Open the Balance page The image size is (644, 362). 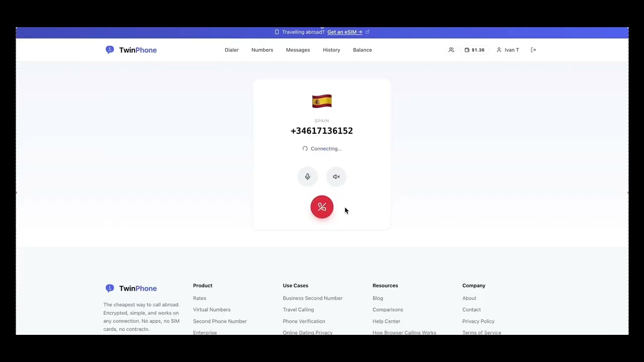pyautogui.click(x=362, y=50)
